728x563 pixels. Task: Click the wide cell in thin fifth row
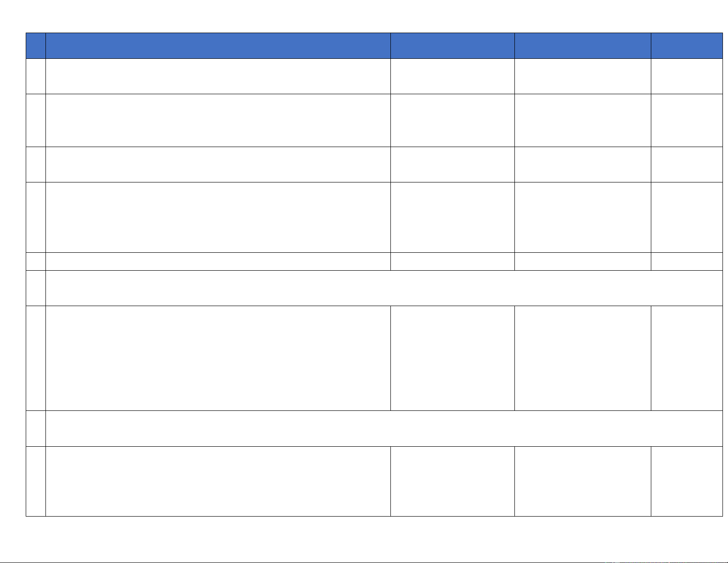pos(218,262)
